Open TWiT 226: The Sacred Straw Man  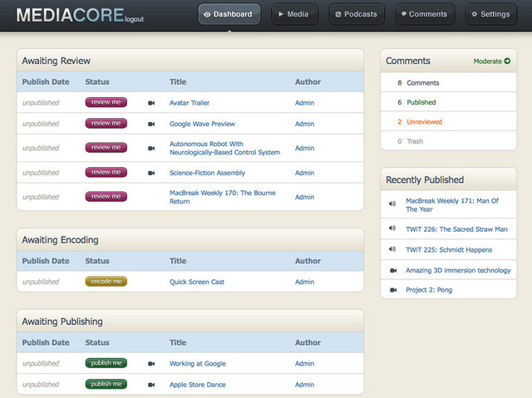pyautogui.click(x=456, y=229)
